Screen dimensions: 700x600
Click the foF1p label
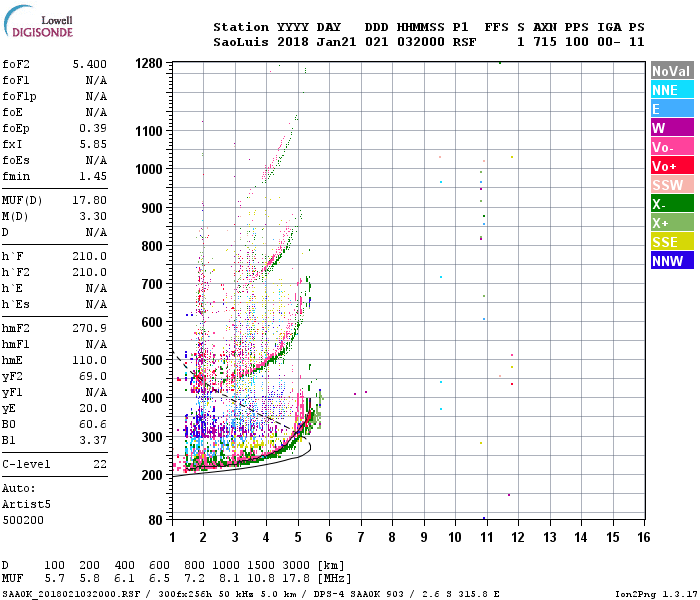(x=19, y=96)
